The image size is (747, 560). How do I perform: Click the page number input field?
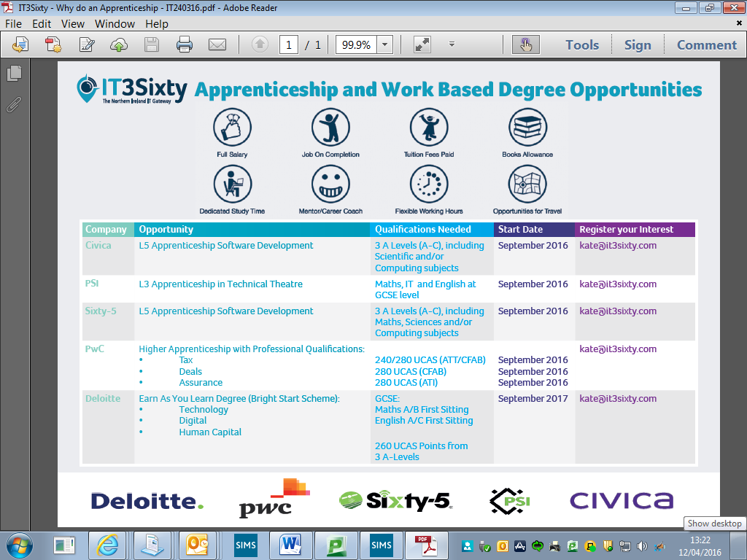(288, 45)
